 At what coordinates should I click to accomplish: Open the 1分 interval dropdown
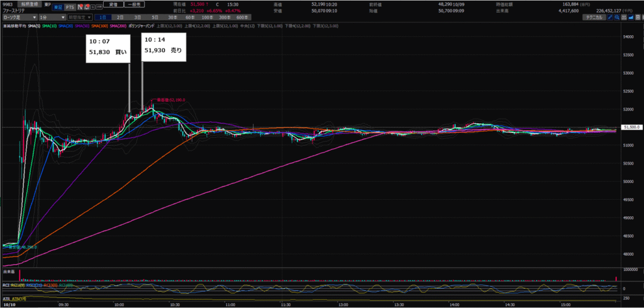[51, 18]
